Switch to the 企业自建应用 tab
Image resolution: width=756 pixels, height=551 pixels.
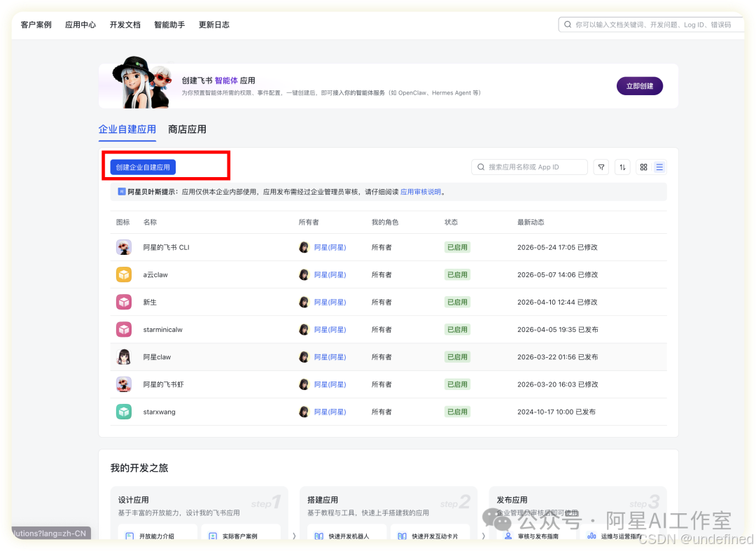click(x=127, y=130)
